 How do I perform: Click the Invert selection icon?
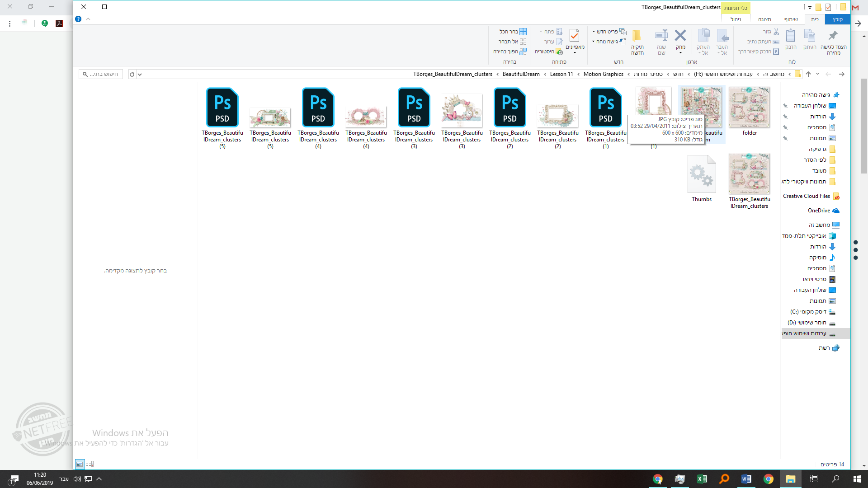[x=523, y=52]
